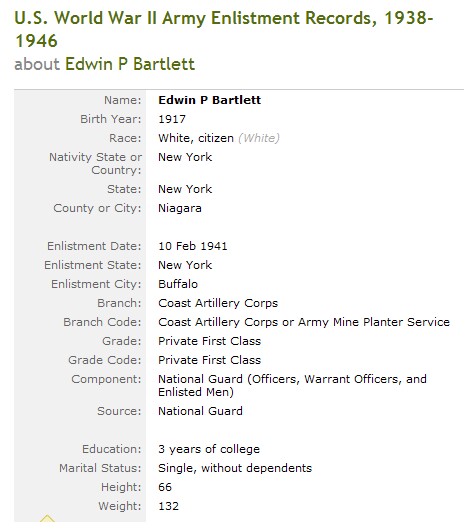Click the Marital Status value Single, without dependents

pos(235,468)
